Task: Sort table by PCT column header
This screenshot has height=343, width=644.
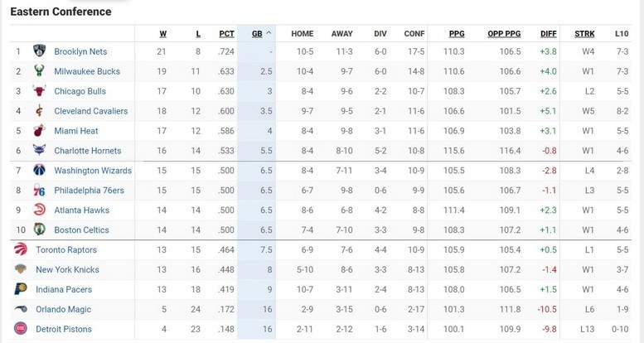Action: (226, 34)
